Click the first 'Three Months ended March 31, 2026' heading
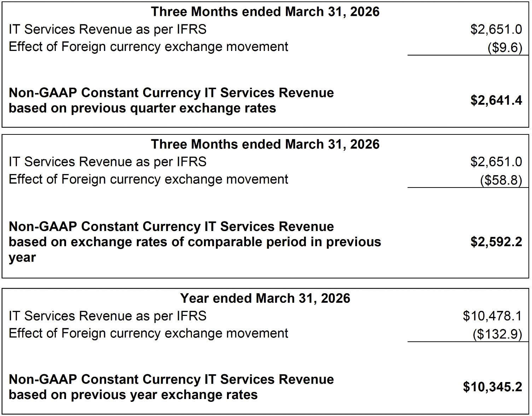This screenshot has height=416, width=532. click(265, 12)
